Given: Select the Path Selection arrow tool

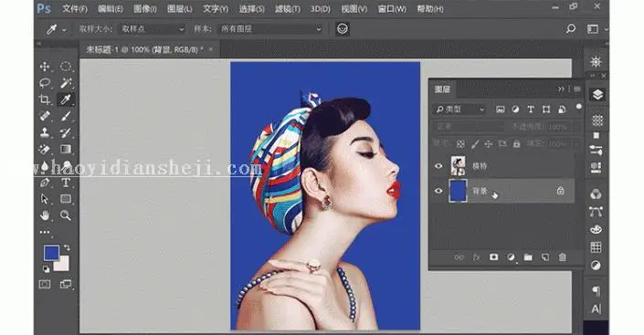Looking at the screenshot, I should tap(45, 199).
